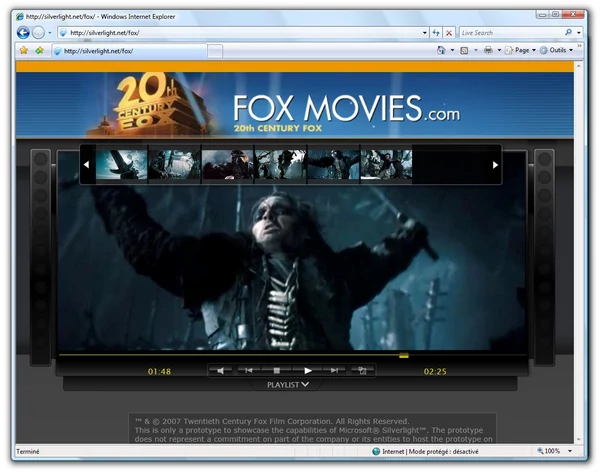Expand the Feeds dropdown arrow
Image resolution: width=600 pixels, height=472 pixels.
tap(476, 50)
